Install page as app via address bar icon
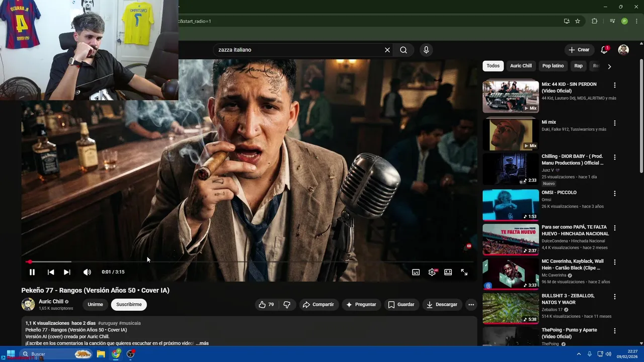Image resolution: width=644 pixels, height=362 pixels. [567, 21]
